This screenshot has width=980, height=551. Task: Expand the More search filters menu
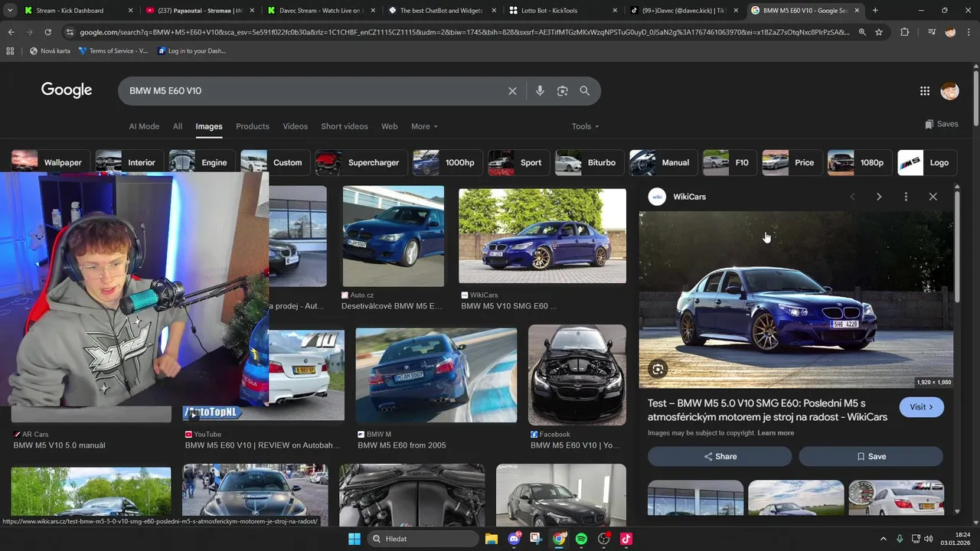[424, 126]
